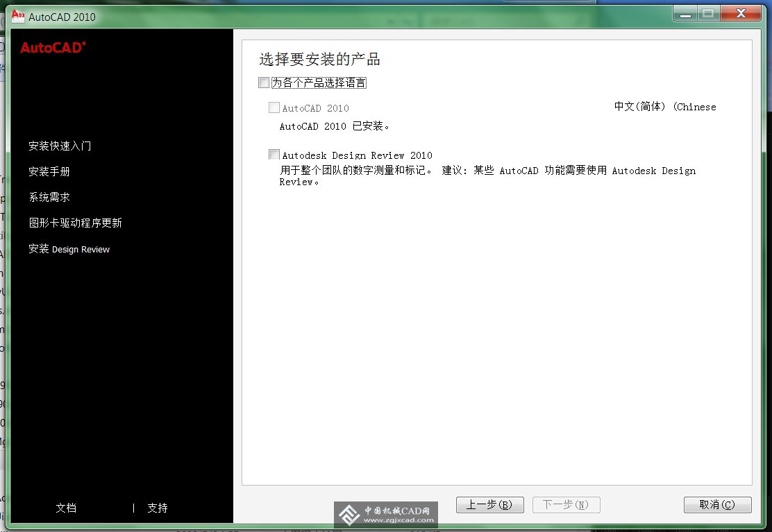Click the AutoCAD red logo text
This screenshot has height=532, width=772.
53,48
